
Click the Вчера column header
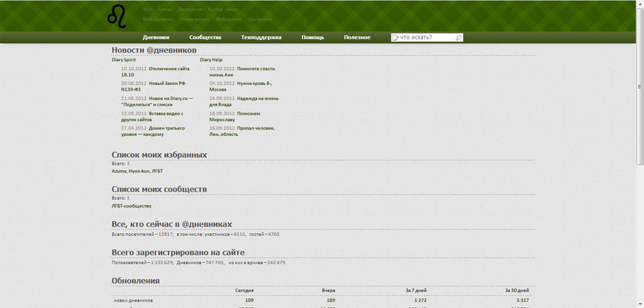pyautogui.click(x=329, y=291)
